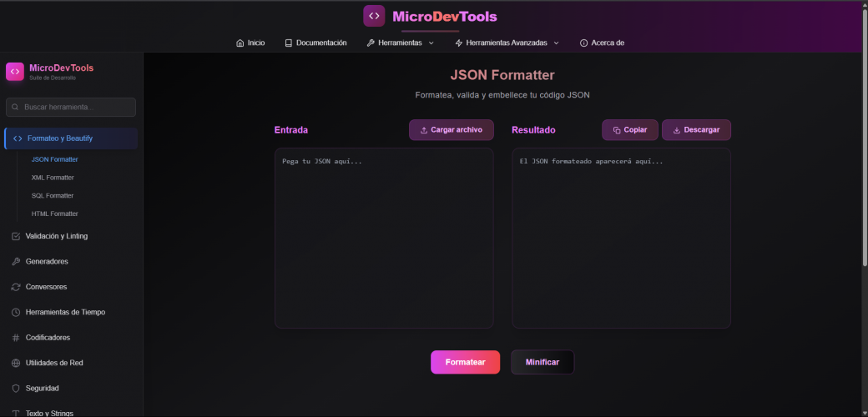Click the Formatear button

click(466, 362)
